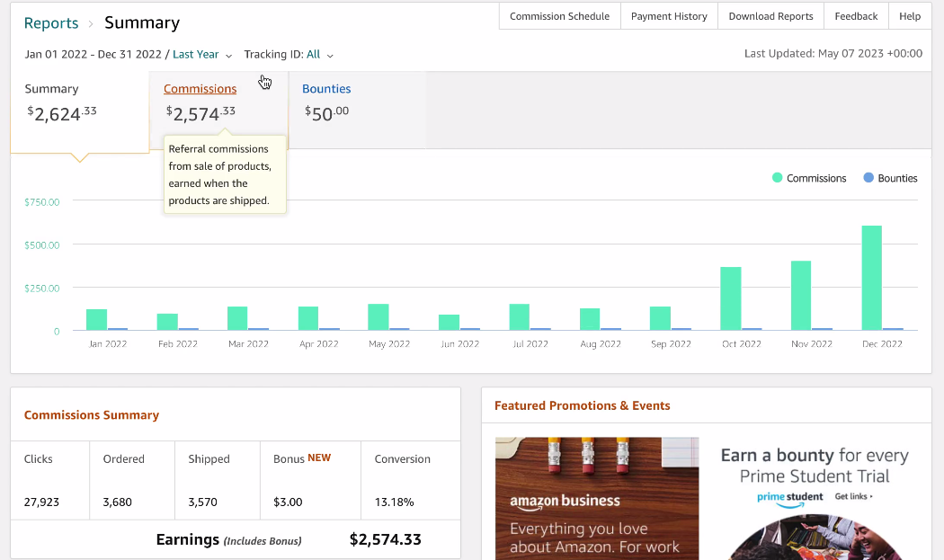This screenshot has height=560, width=944.
Task: Click the 'Commissions Summary' heading
Action: [92, 415]
